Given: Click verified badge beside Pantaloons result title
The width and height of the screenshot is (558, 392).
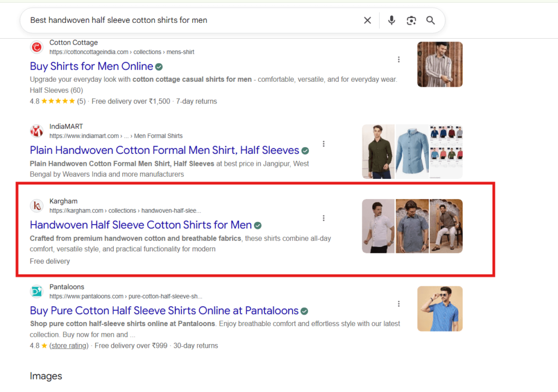Looking at the screenshot, I should (x=304, y=311).
